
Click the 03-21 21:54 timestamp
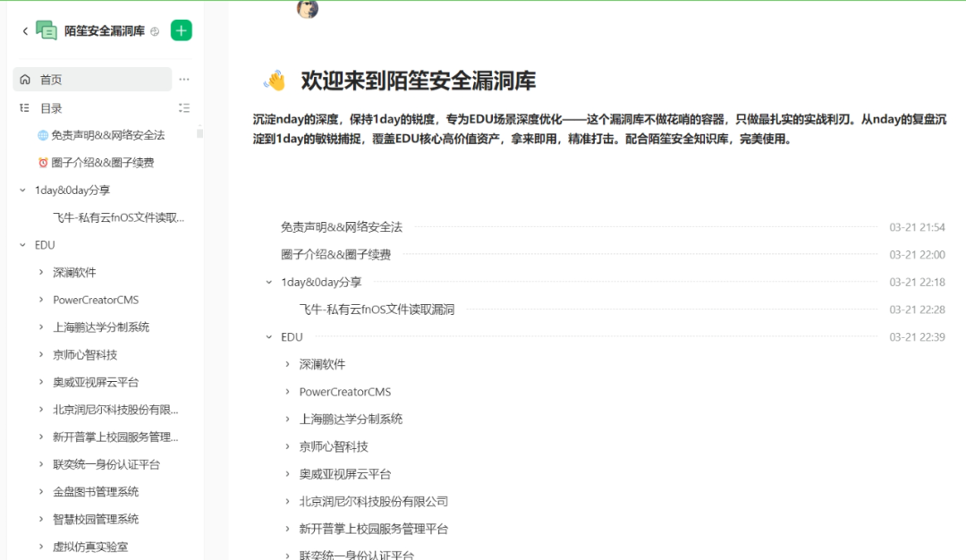[917, 227]
